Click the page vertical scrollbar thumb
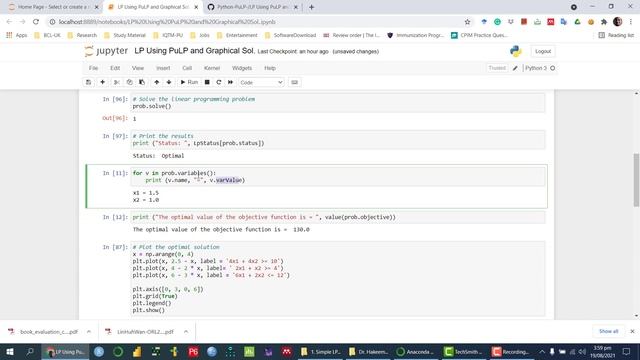640x360 pixels. point(636,180)
